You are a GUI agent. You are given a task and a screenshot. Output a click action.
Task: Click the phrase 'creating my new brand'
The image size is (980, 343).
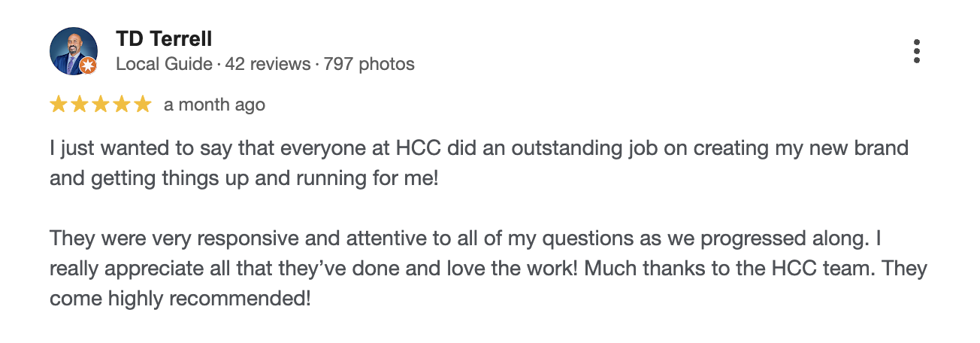pos(800,148)
